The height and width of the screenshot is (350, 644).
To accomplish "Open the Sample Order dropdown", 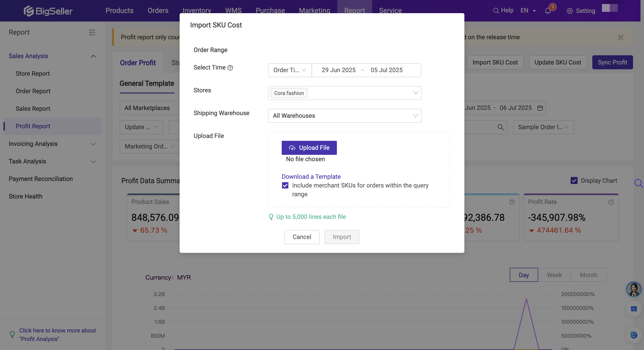I will tap(543, 127).
